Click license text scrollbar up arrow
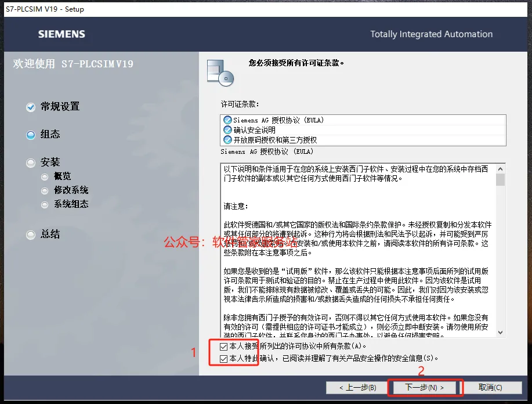The width and height of the screenshot is (532, 404). pos(501,169)
